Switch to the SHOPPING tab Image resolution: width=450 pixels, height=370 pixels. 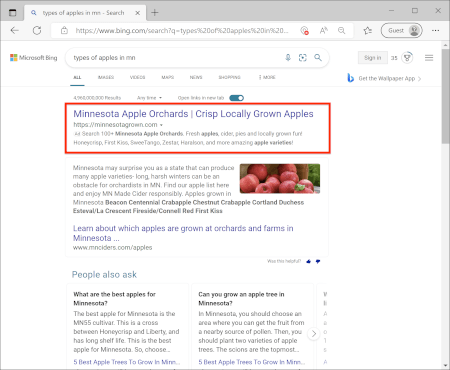click(229, 77)
